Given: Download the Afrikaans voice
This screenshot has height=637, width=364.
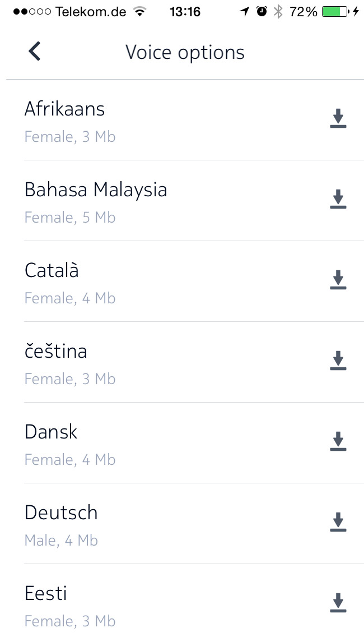Looking at the screenshot, I should 338,119.
